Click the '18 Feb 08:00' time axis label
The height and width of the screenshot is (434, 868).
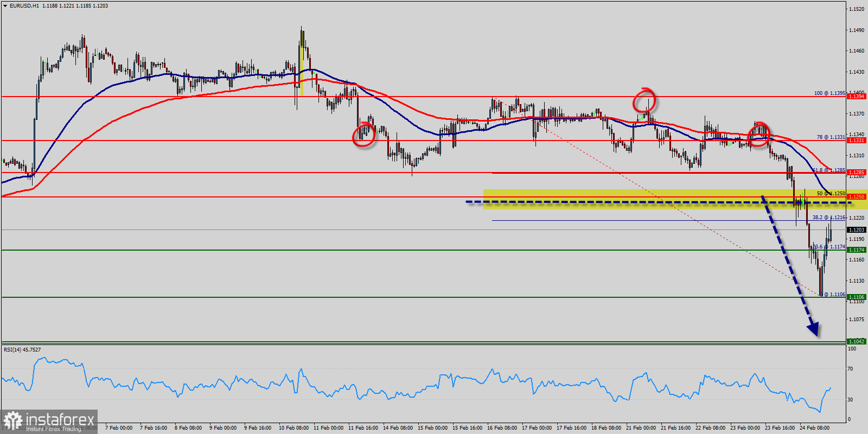pos(606,428)
